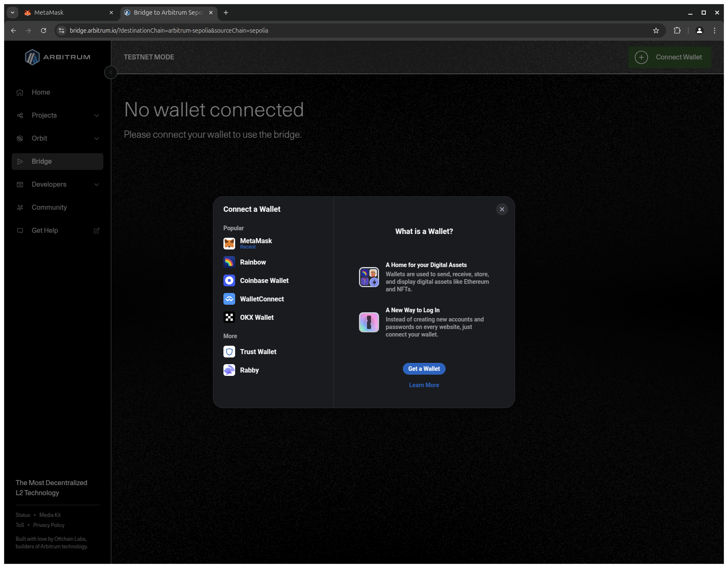Click the Developers sidebar icon

20,185
